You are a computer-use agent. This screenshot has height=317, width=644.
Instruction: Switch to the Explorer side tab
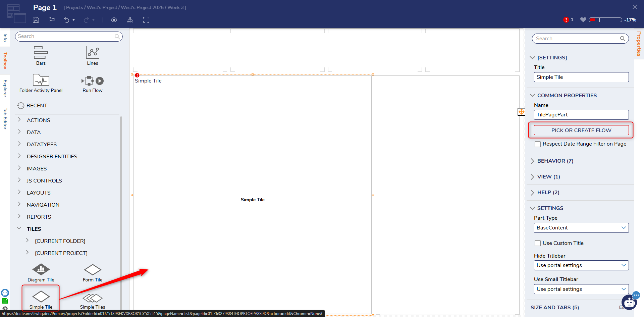pos(5,88)
